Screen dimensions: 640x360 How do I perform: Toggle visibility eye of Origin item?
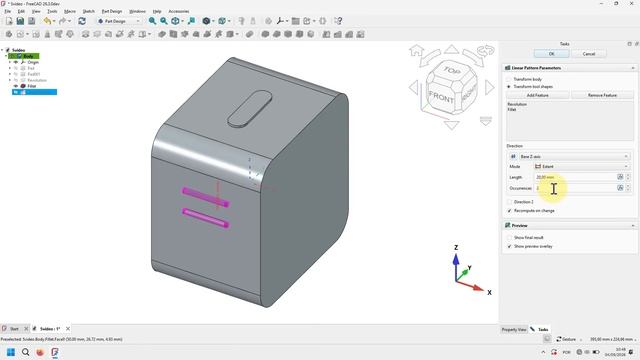(x=16, y=62)
